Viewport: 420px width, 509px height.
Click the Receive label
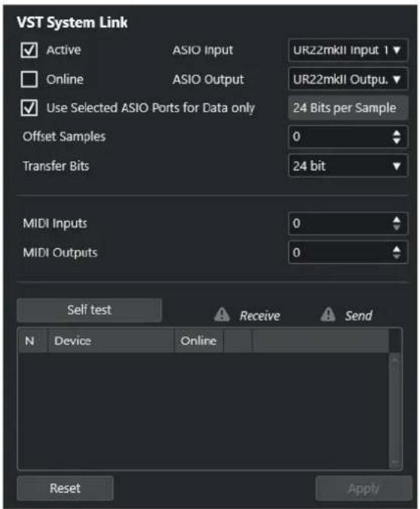pyautogui.click(x=259, y=316)
